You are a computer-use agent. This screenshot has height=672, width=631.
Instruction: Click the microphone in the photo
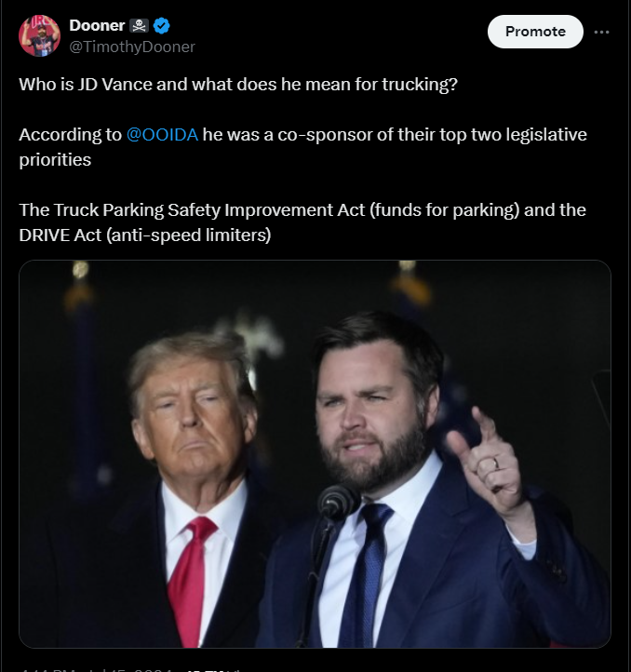[338, 502]
